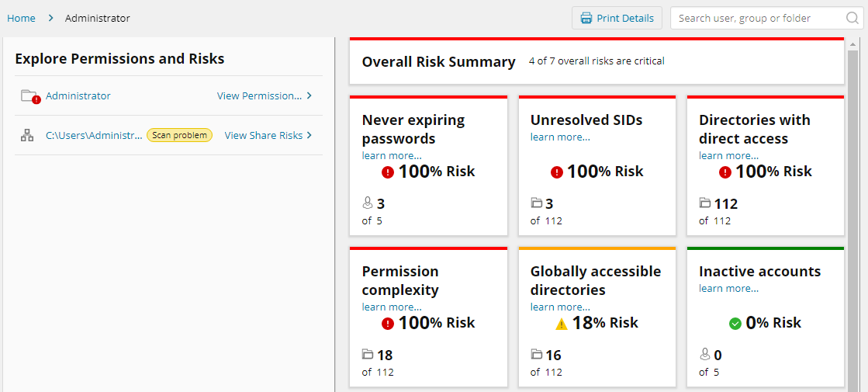Go to Home breadcrumb
Viewport: 868px width, 392px height.
21,18
